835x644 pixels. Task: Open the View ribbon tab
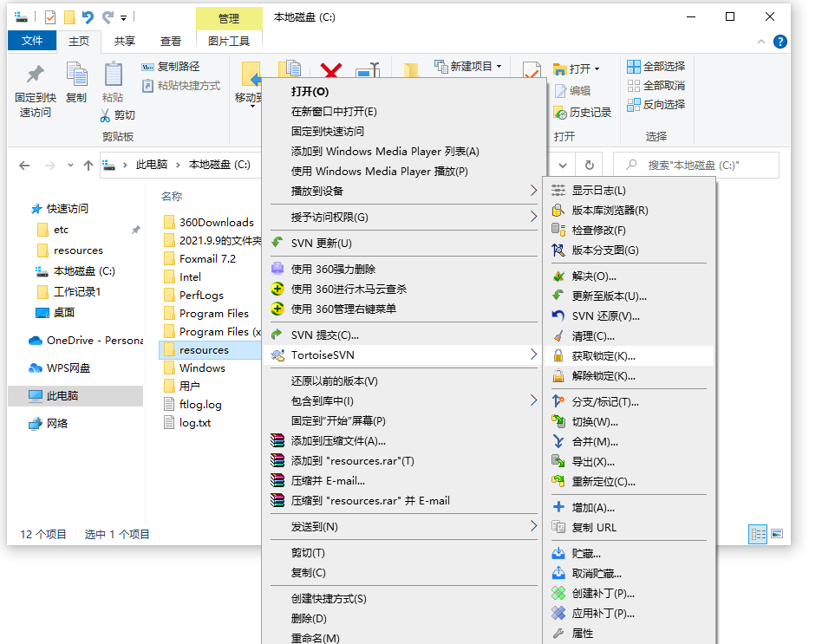(171, 41)
